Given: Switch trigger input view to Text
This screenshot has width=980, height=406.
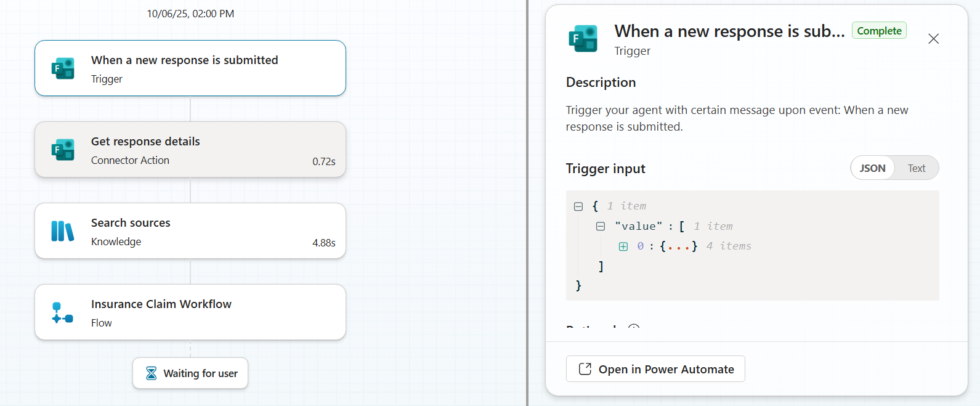Looking at the screenshot, I should (x=916, y=168).
